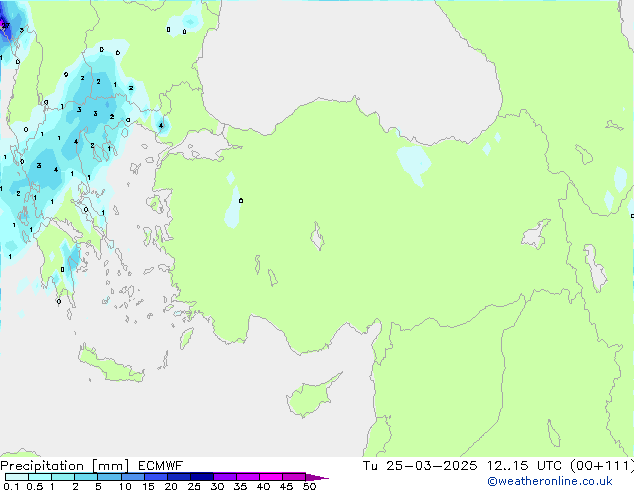Select the 30–35 mm purple legend box
The width and height of the screenshot is (634, 490).
click(x=224, y=477)
